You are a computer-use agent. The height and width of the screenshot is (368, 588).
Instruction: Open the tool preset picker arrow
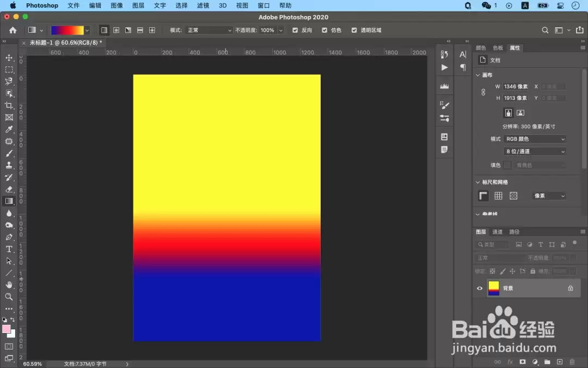[41, 31]
